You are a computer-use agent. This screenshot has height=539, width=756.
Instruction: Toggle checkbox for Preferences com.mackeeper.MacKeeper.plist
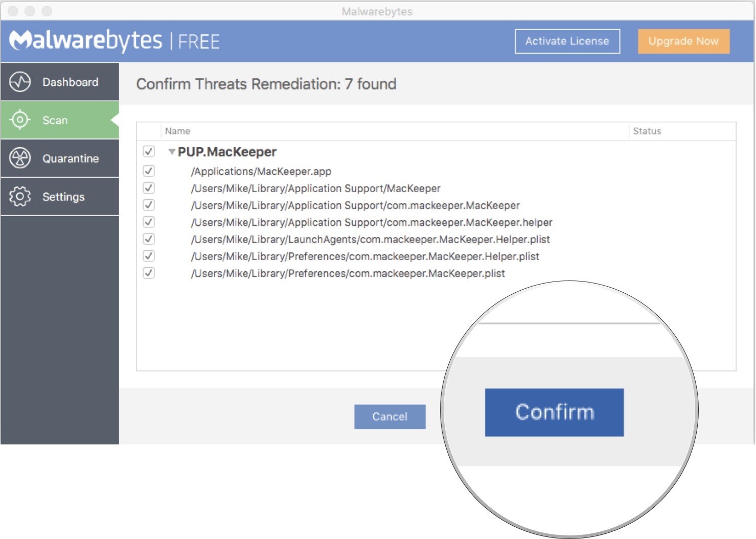[149, 273]
